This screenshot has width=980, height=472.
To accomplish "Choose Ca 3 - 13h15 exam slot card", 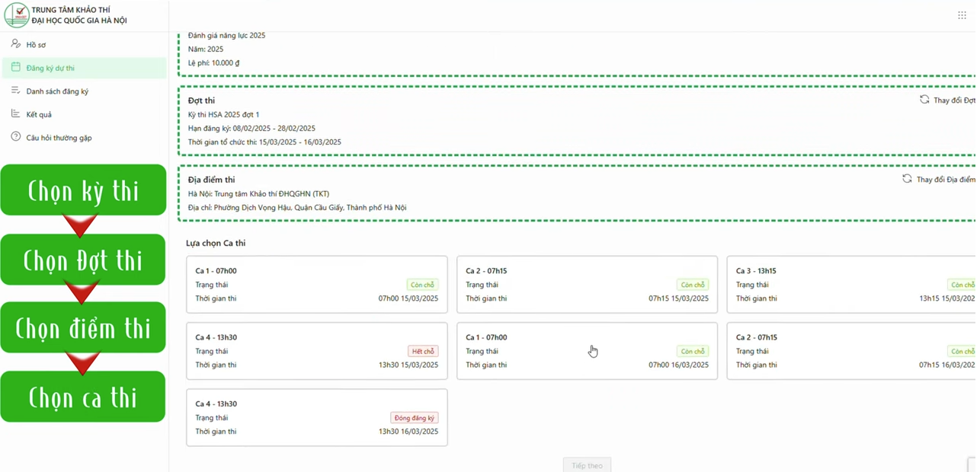I will coord(850,284).
